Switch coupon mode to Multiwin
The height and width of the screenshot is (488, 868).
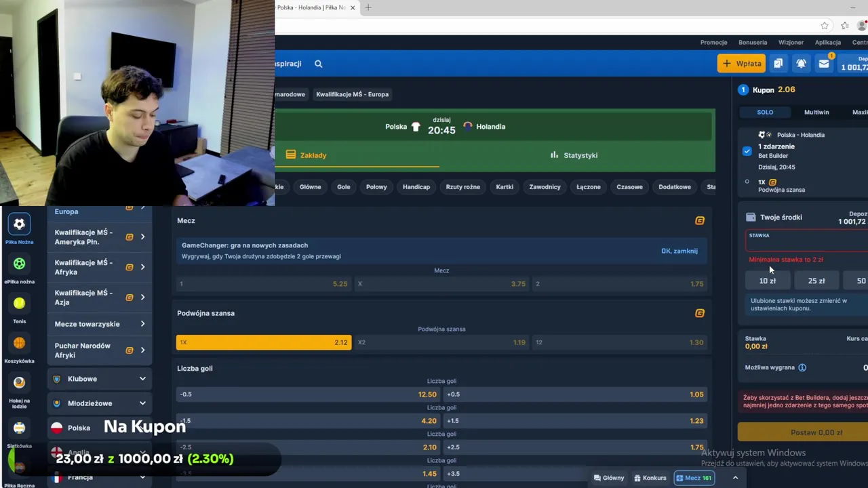[x=816, y=113]
